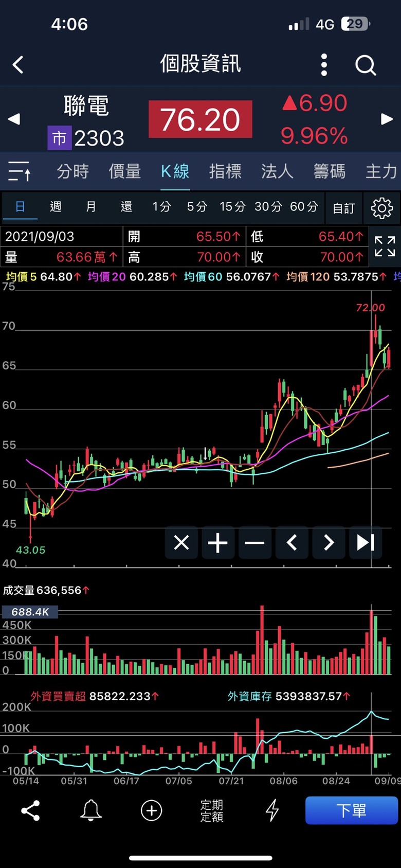The image size is (401, 868).
Task: Open the 主力 tab
Action: [381, 171]
